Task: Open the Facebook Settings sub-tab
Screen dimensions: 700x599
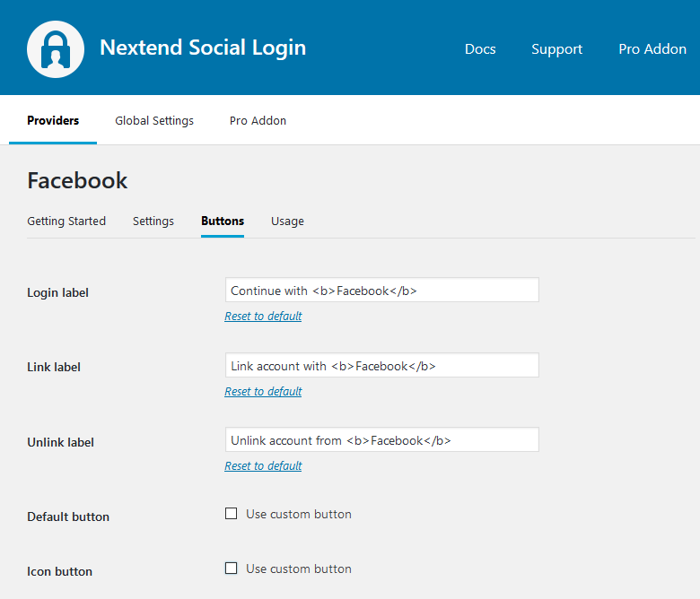Action: click(x=153, y=221)
